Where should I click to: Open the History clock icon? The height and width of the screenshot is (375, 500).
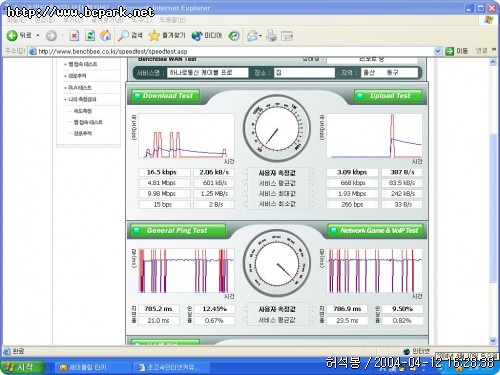[234, 36]
